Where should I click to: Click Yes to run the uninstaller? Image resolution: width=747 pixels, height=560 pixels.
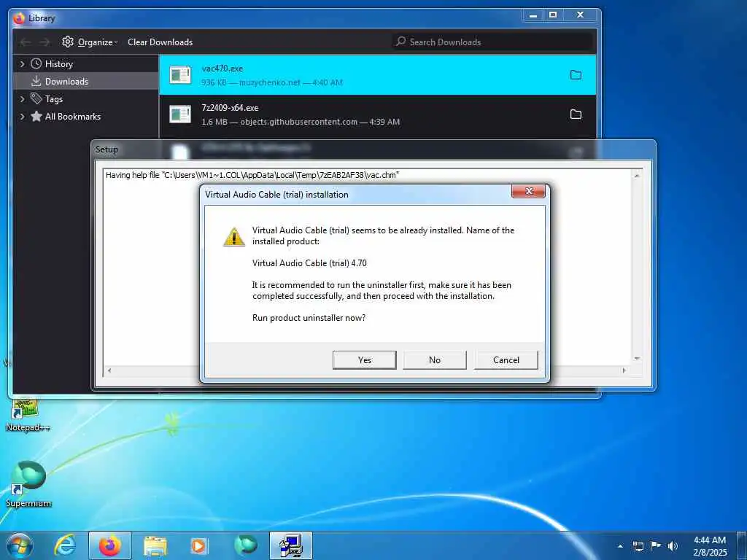pos(365,360)
